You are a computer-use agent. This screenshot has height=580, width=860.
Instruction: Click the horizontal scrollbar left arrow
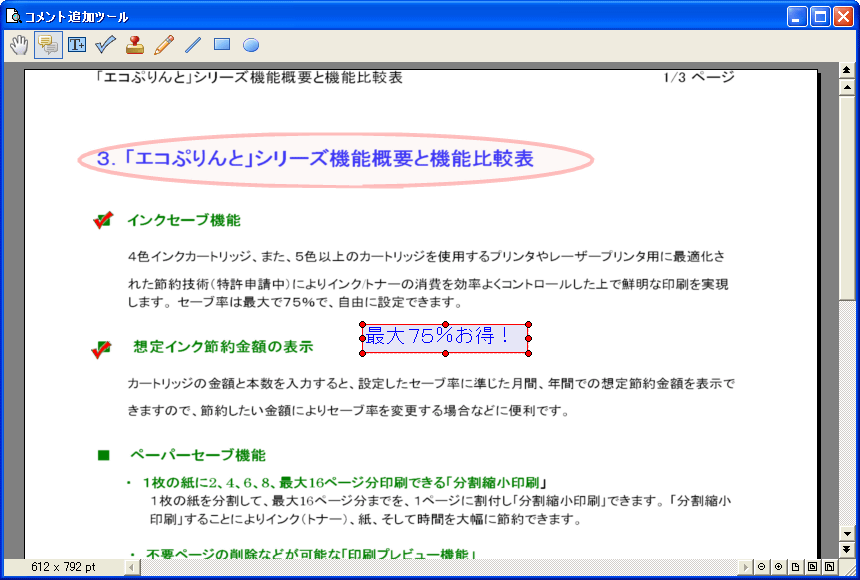[x=132, y=567]
